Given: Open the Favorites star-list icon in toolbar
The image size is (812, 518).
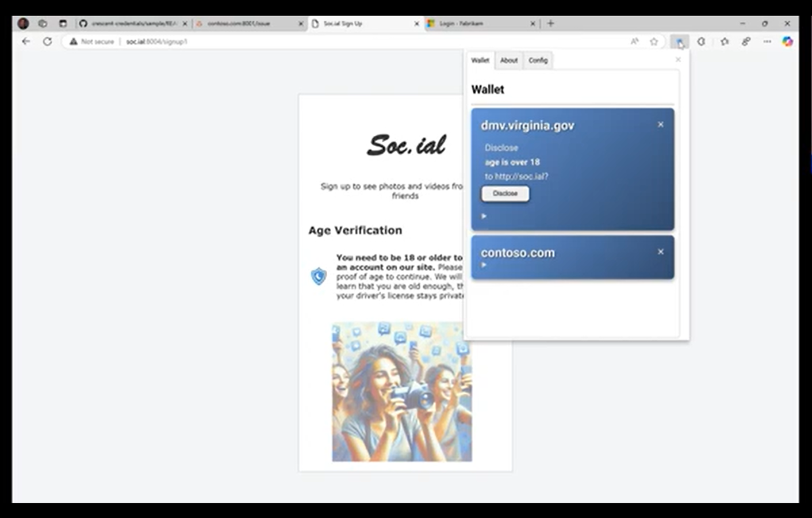Looking at the screenshot, I should (x=725, y=41).
